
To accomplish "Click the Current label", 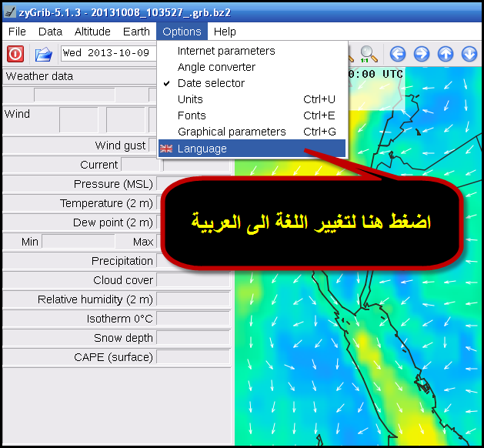I will 99,165.
